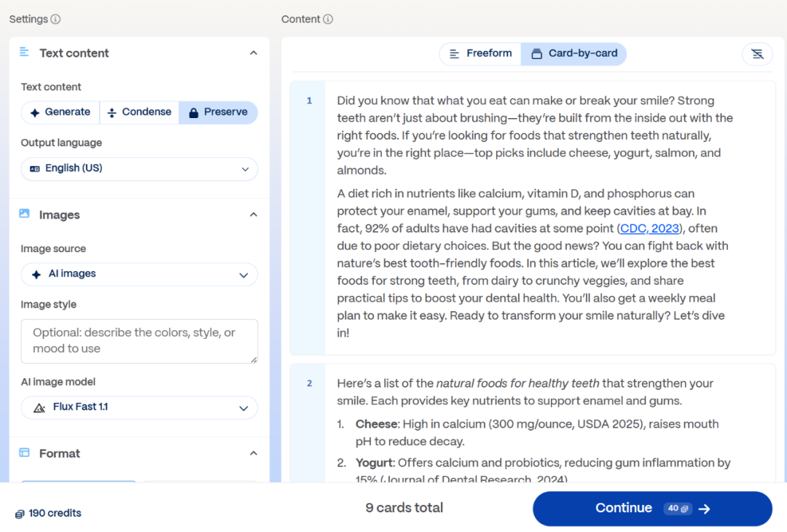The image size is (787, 532).
Task: Select the Generate text content option
Action: coord(60,112)
